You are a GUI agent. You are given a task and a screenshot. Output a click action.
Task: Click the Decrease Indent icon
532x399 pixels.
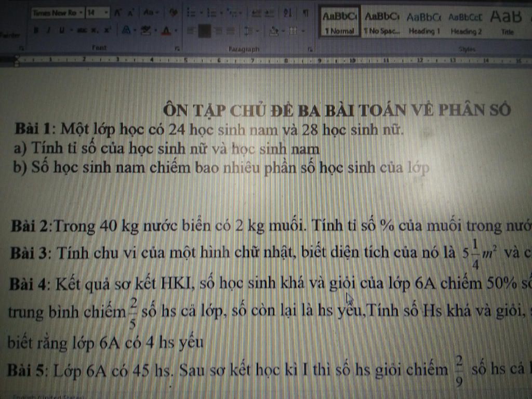click(257, 13)
